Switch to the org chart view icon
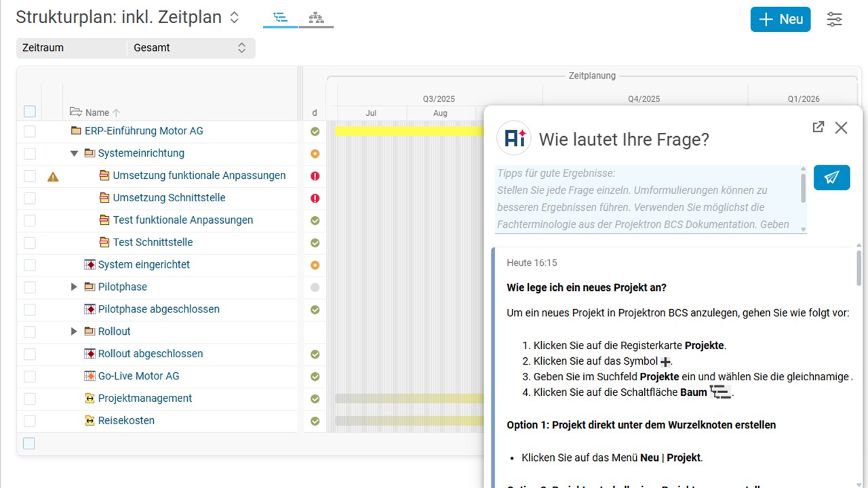Screen dimensions: 868x488 [316, 18]
